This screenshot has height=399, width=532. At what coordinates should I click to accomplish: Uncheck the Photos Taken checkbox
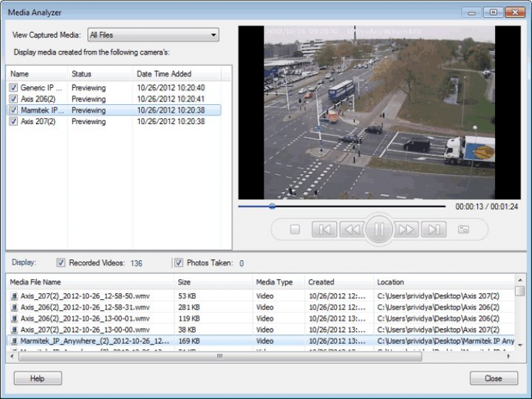click(x=179, y=263)
